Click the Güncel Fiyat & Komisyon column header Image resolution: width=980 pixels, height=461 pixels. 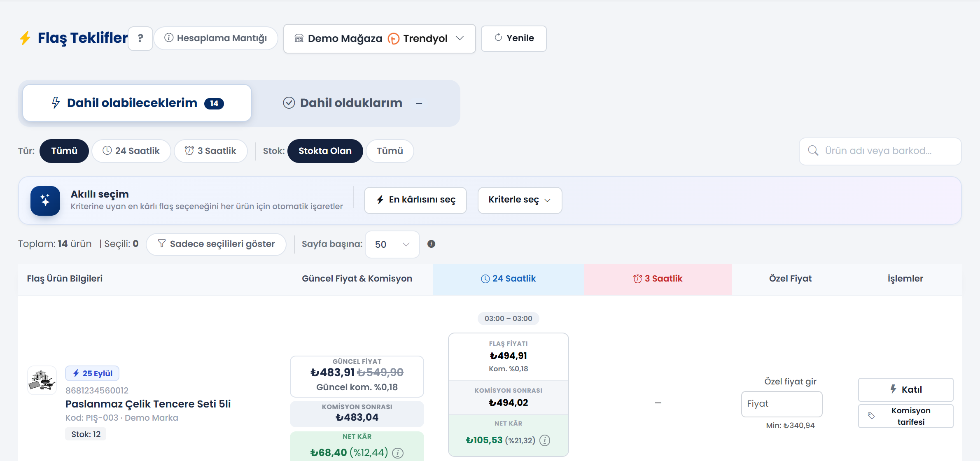point(357,279)
